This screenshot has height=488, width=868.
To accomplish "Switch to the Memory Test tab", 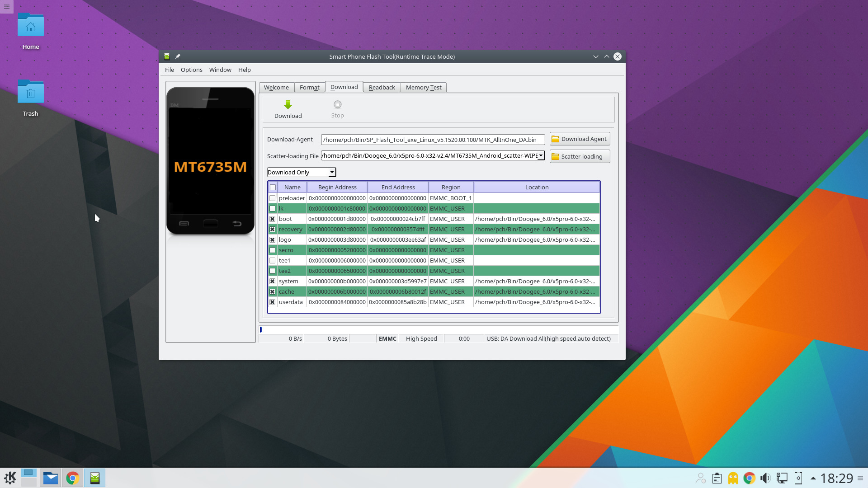I will point(424,87).
